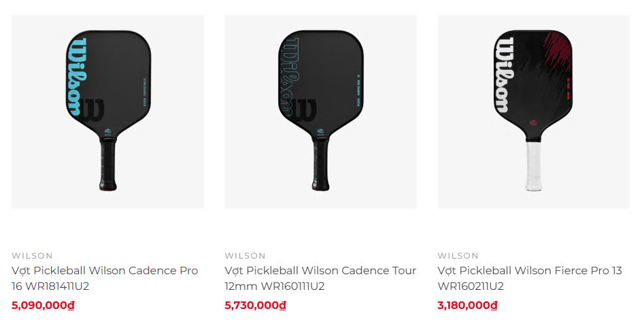The height and width of the screenshot is (328, 644).
Task: Click the black handle of Cadence Tour paddle
Action: (320, 165)
